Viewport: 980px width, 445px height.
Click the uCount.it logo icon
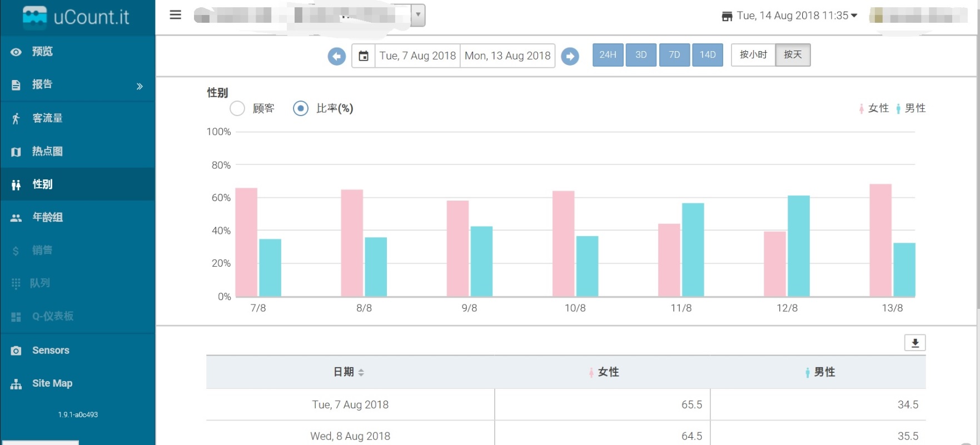(34, 17)
